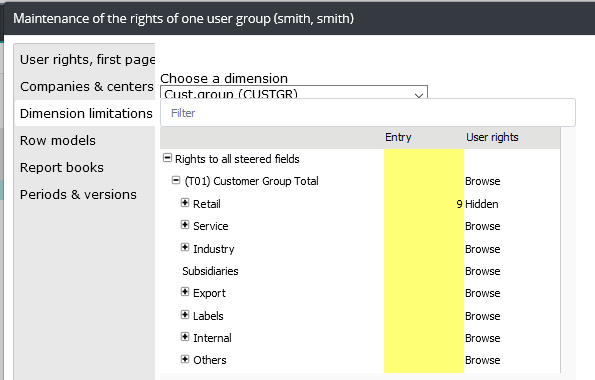This screenshot has width=595, height=380.
Task: Click Browse user right for Export
Action: pos(483,293)
